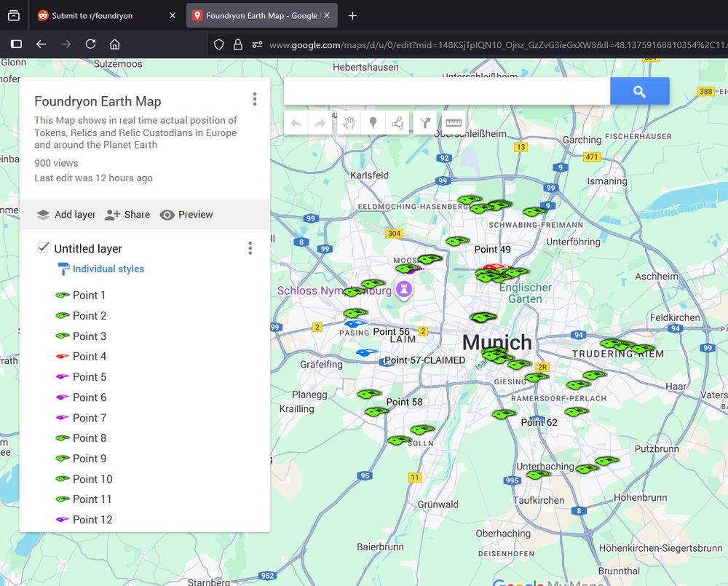Select the hand pan tool
This screenshot has width=728, height=586.
coord(349,123)
